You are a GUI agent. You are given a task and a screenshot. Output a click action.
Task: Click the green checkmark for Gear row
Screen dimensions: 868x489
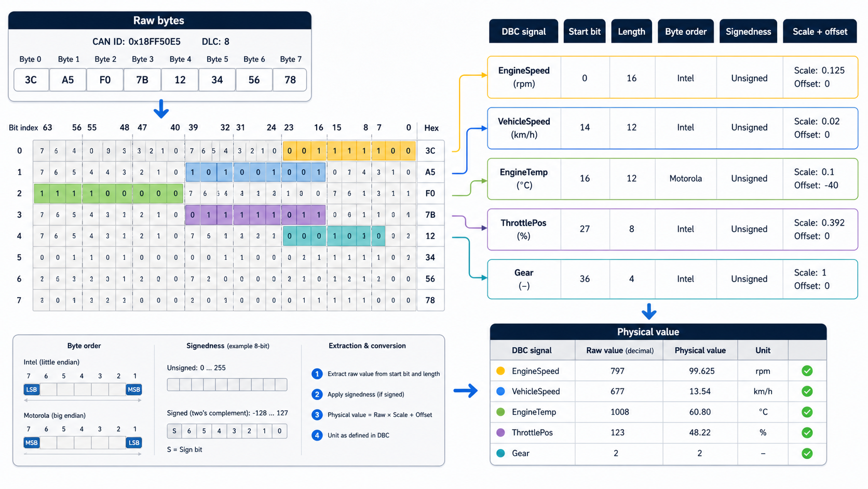tap(807, 454)
